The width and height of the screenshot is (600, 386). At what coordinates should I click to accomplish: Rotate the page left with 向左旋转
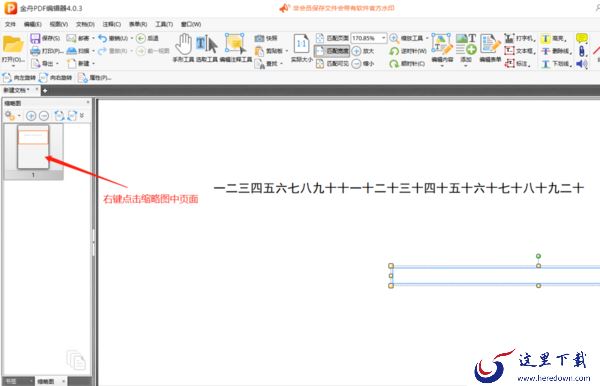(x=19, y=78)
